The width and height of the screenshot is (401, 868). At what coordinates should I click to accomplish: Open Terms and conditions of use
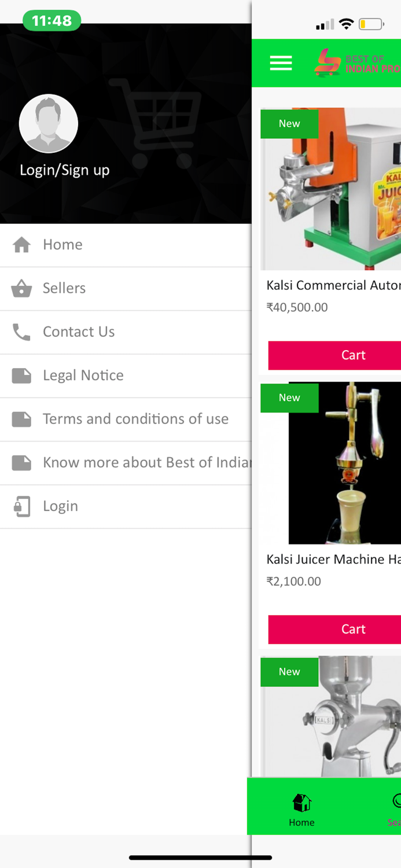pos(126,420)
